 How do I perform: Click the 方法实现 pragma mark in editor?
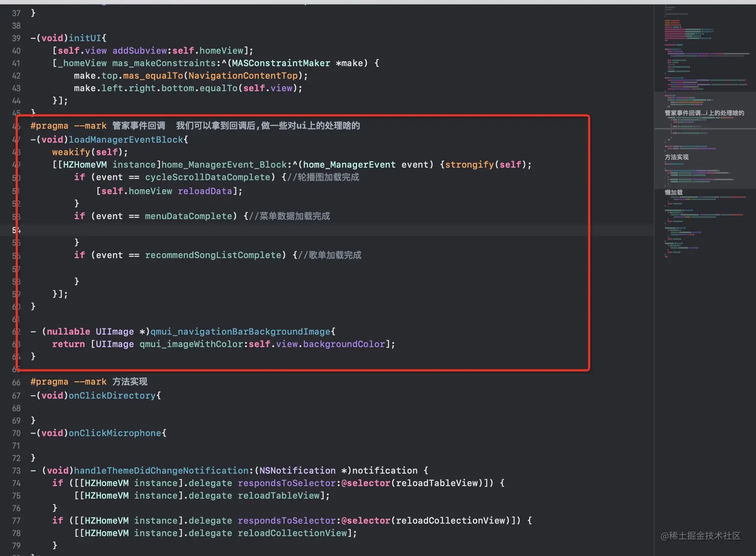click(89, 381)
